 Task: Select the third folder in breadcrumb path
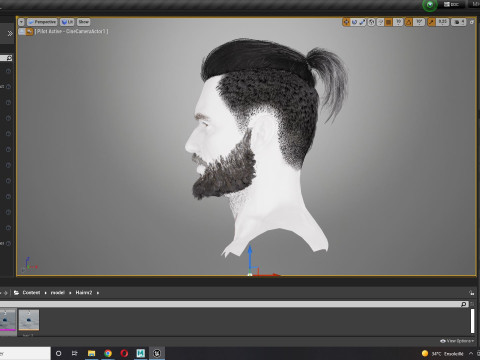click(84, 293)
